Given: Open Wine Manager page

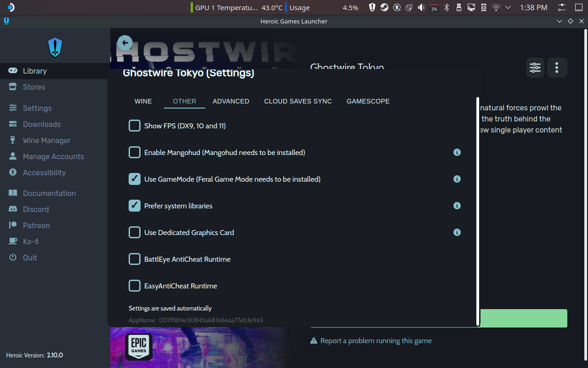Looking at the screenshot, I should click(54, 140).
